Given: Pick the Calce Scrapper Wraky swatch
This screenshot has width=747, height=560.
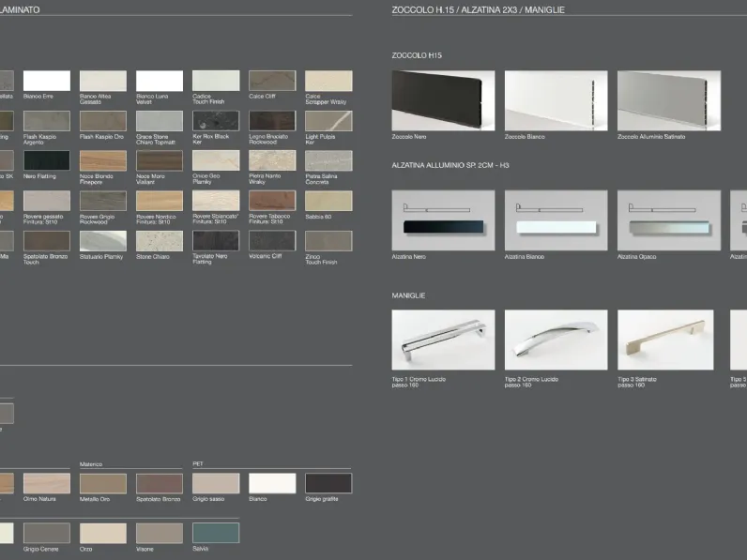Looking at the screenshot, I should coord(328,81).
